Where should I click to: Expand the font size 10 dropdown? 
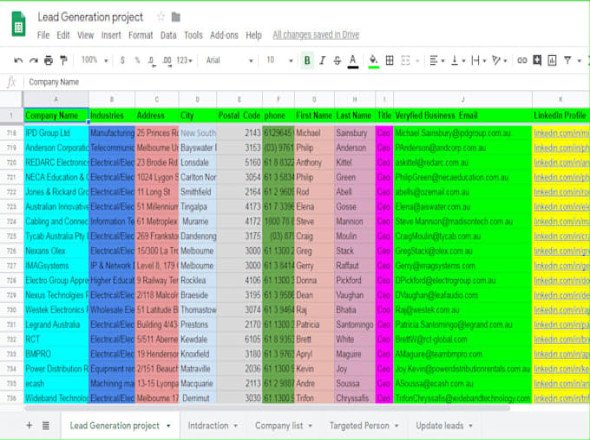pyautogui.click(x=280, y=60)
